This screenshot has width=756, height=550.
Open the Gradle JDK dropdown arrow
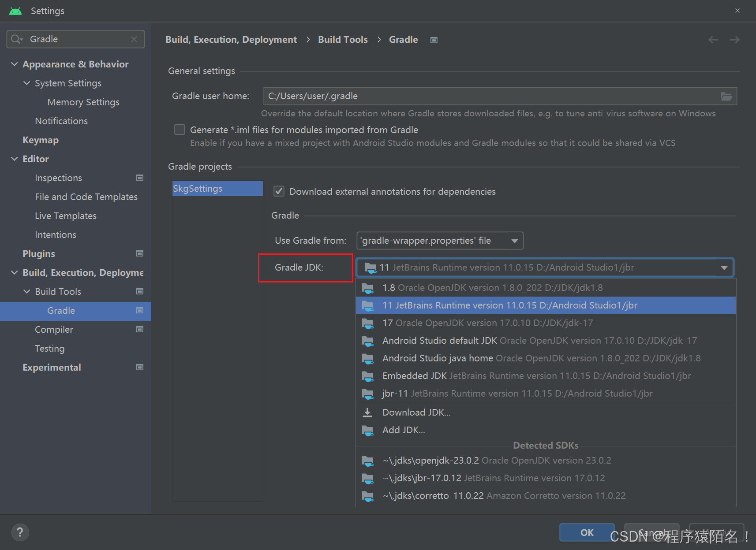[x=723, y=268]
